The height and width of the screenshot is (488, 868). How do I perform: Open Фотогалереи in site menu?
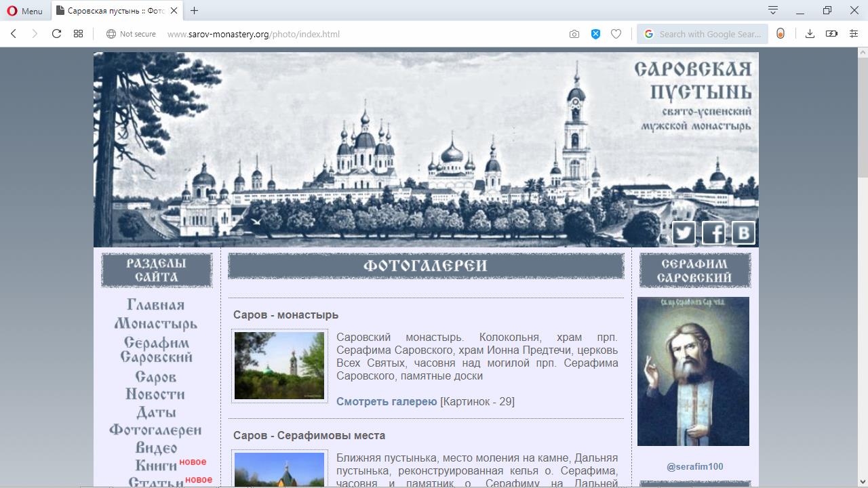[x=155, y=430]
